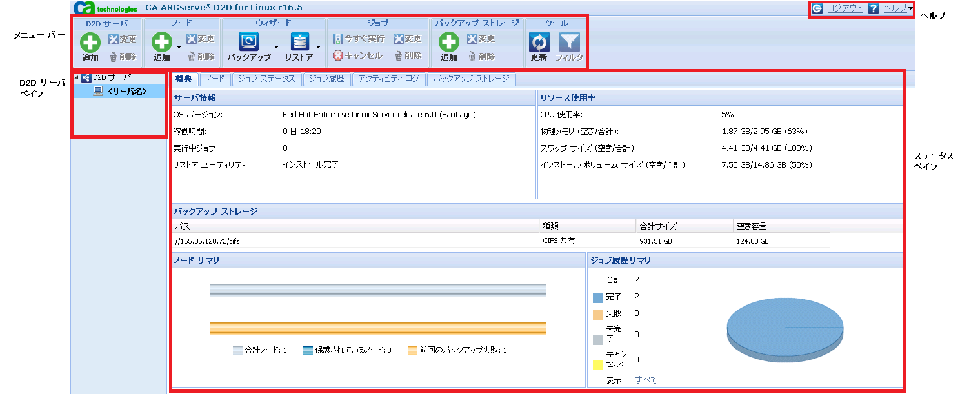The height and width of the screenshot is (394, 980).
Task: Add a node with the ノード group's 追加 button
Action: [x=161, y=48]
